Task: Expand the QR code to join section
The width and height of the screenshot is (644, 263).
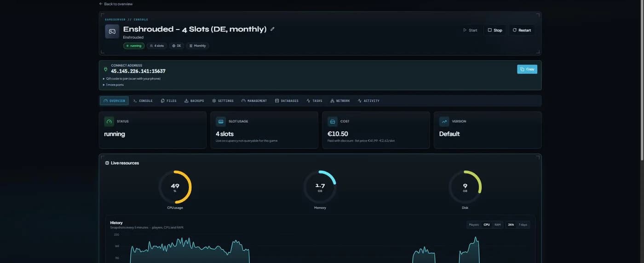Action: (132, 79)
